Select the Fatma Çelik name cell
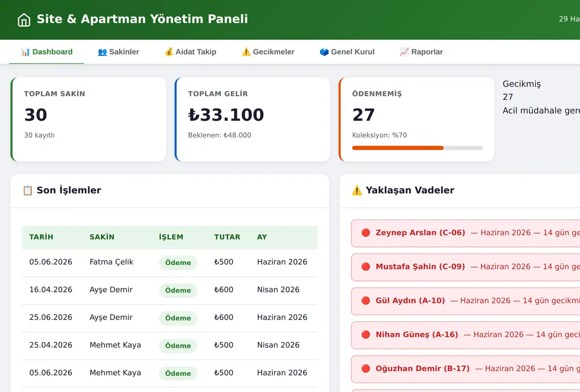This screenshot has height=392, width=580. 111,262
